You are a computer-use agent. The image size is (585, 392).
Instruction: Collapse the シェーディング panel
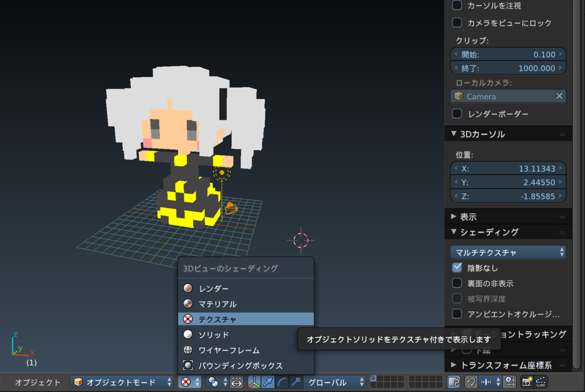(454, 232)
